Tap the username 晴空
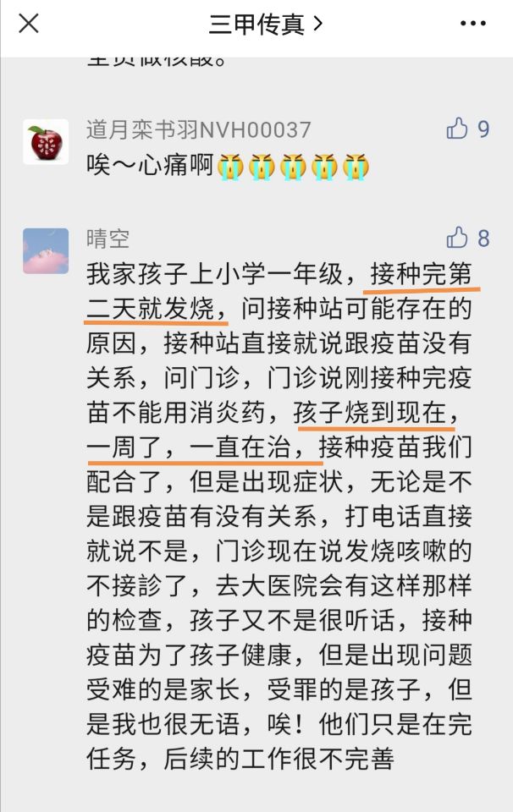 coord(108,239)
